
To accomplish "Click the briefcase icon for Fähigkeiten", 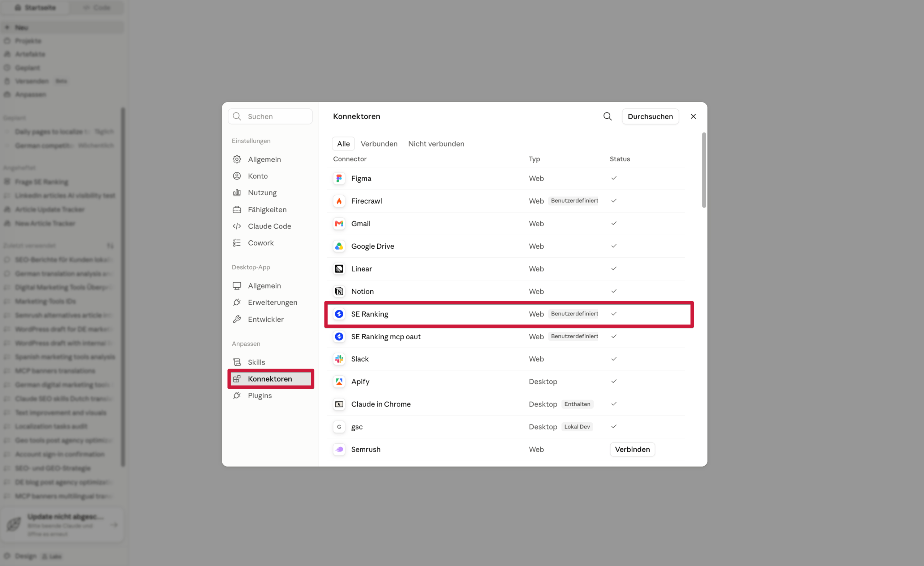I will click(x=237, y=210).
